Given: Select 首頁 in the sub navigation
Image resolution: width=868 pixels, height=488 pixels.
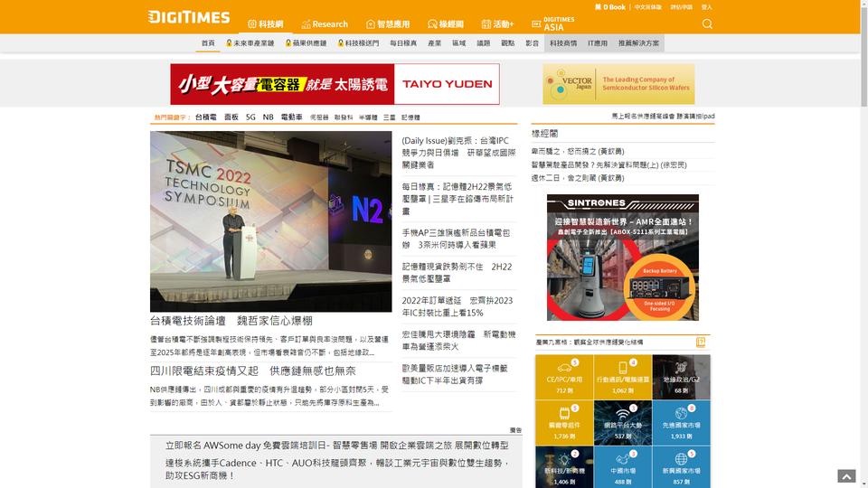Looking at the screenshot, I should 208,43.
